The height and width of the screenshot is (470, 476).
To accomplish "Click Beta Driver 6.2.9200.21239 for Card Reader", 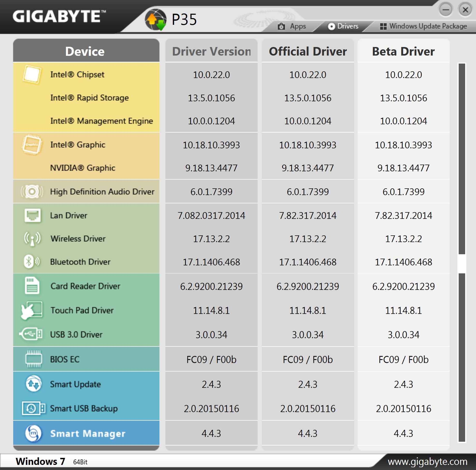I will 403,286.
